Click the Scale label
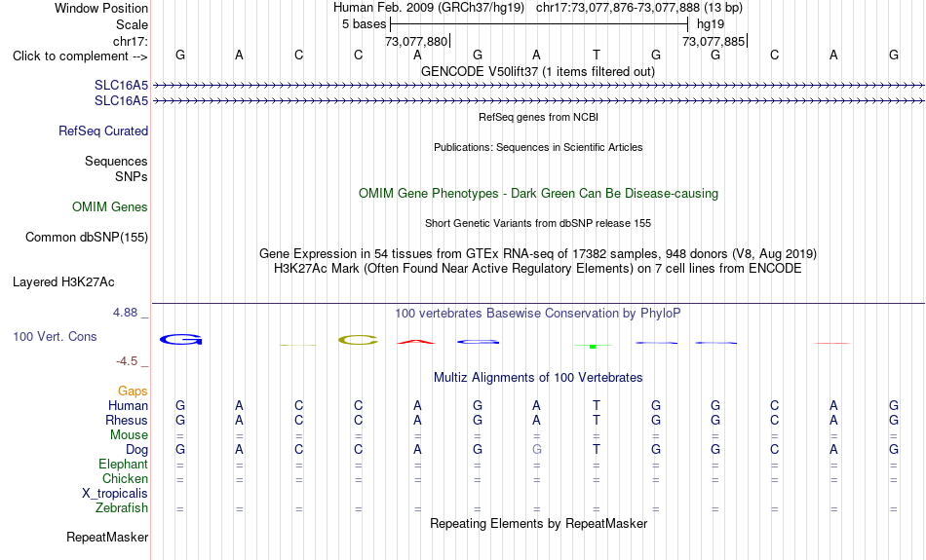Screen dimensions: 926x560 pyautogui.click(x=132, y=24)
